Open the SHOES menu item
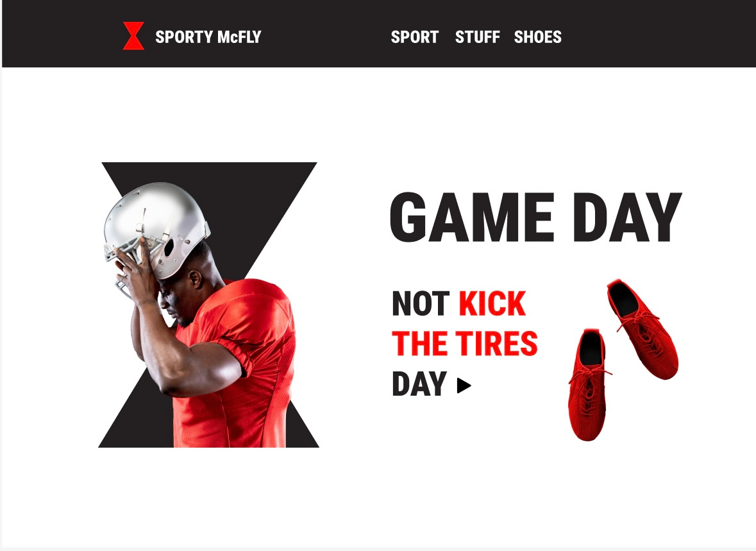 point(537,37)
